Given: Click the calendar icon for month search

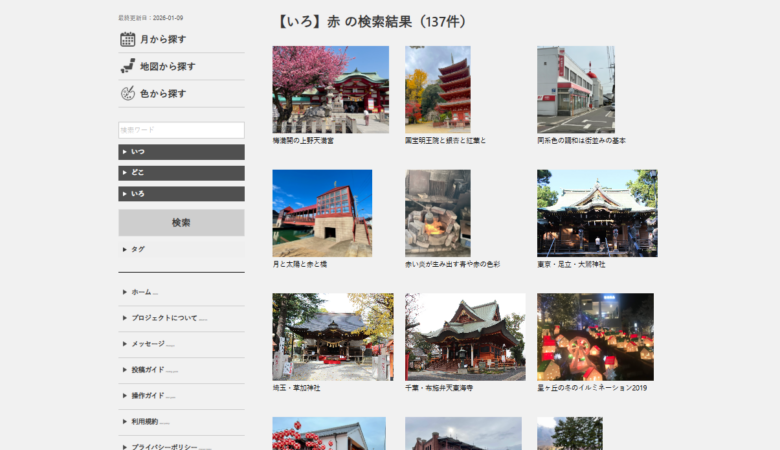Looking at the screenshot, I should click(x=127, y=39).
